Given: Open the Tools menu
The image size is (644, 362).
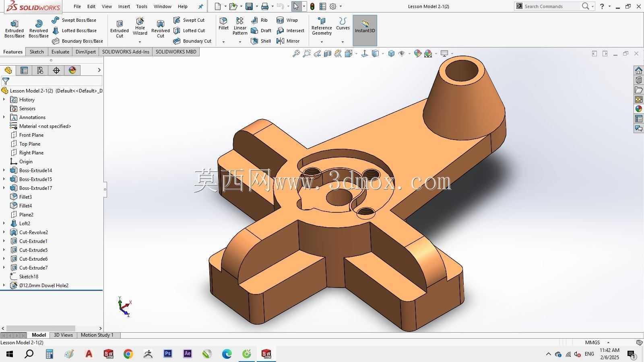Looking at the screenshot, I should pos(142,6).
